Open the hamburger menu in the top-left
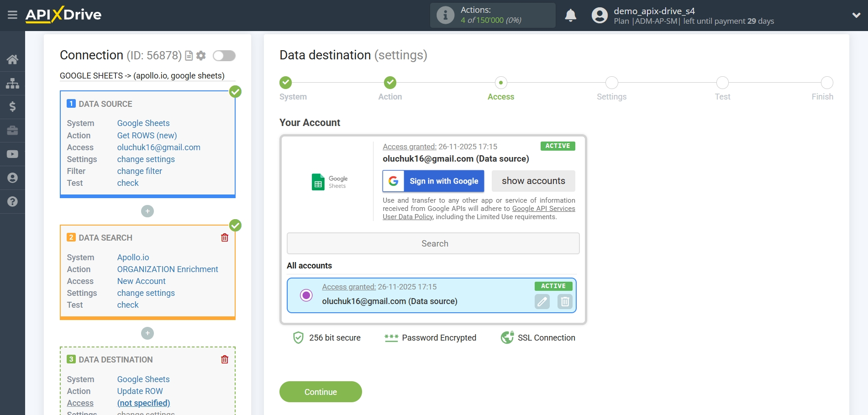This screenshot has width=868, height=415. click(x=12, y=15)
